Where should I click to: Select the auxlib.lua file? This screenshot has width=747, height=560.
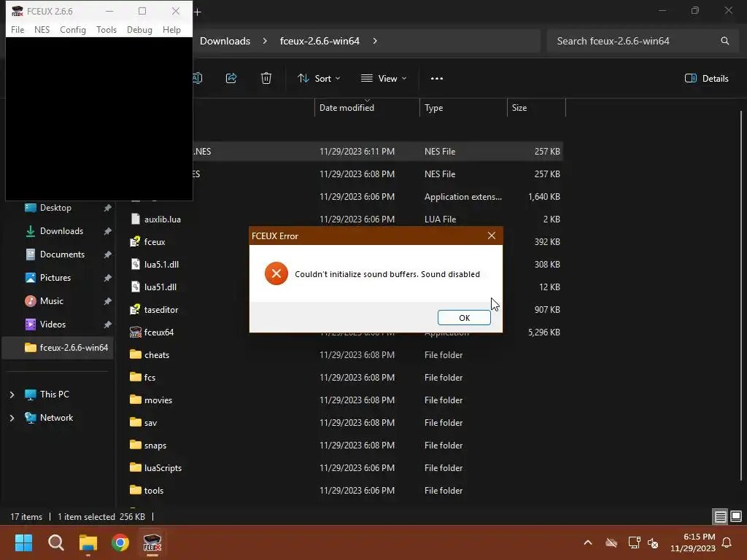[163, 219]
